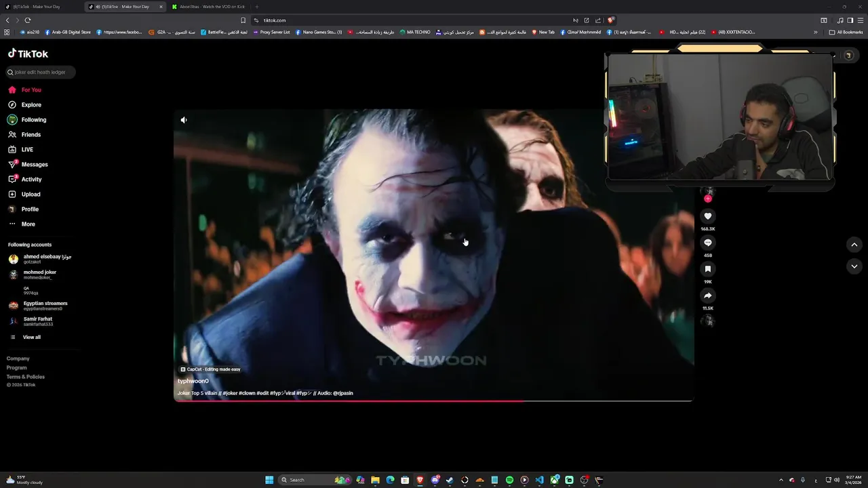Screen dimensions: 868x488
Task: Click the Joker video to pause
Action: pos(433,254)
